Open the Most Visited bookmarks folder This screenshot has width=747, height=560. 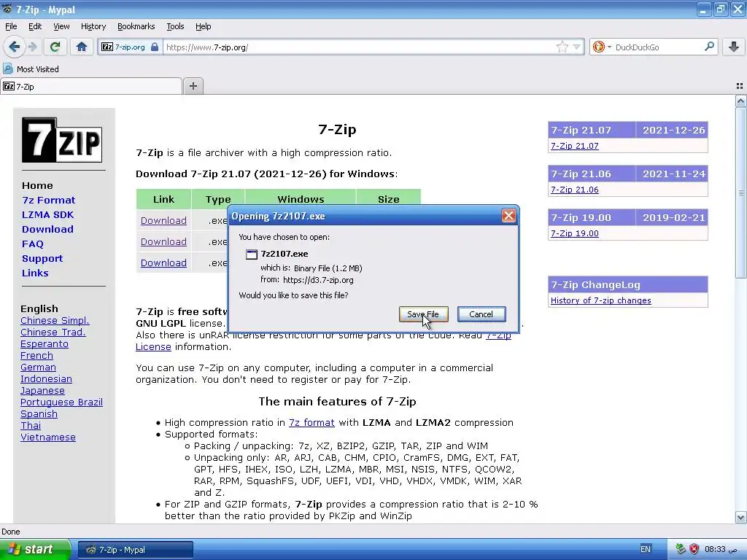click(x=31, y=69)
